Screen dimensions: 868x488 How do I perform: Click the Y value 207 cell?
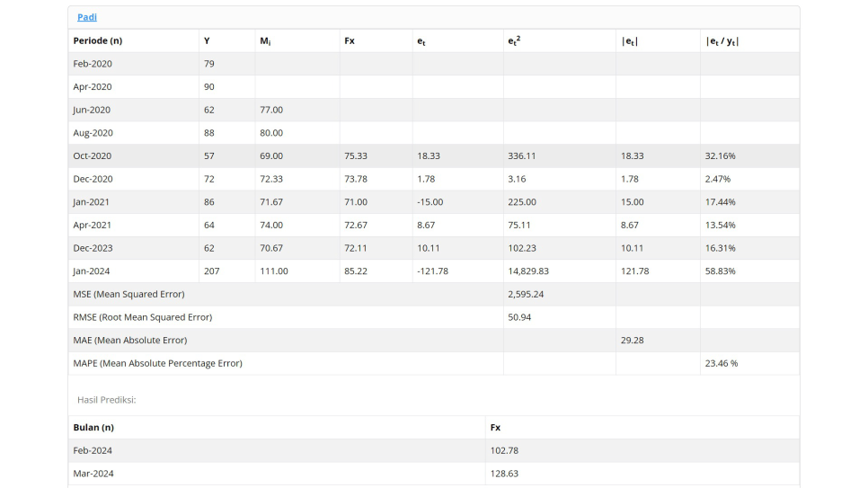(x=227, y=271)
